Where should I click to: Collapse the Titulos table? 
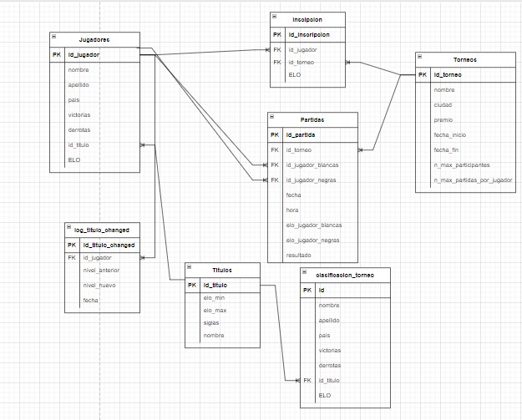click(190, 269)
